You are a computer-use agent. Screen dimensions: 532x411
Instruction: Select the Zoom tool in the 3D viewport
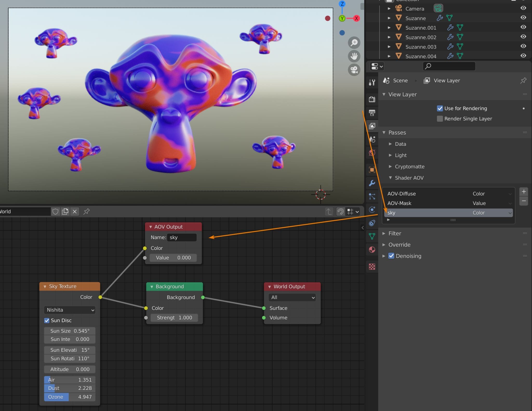pyautogui.click(x=354, y=42)
